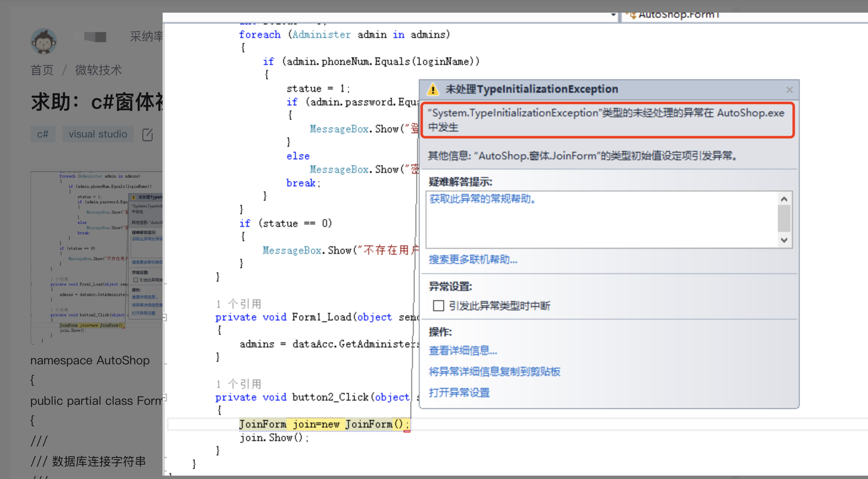
Task: Click the yellow warning triangle icon
Action: click(x=433, y=89)
